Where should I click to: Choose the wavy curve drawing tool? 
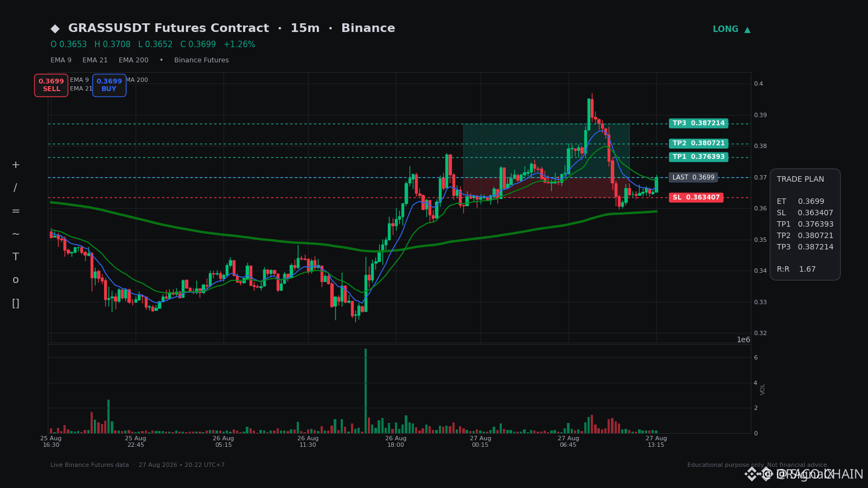pos(16,234)
